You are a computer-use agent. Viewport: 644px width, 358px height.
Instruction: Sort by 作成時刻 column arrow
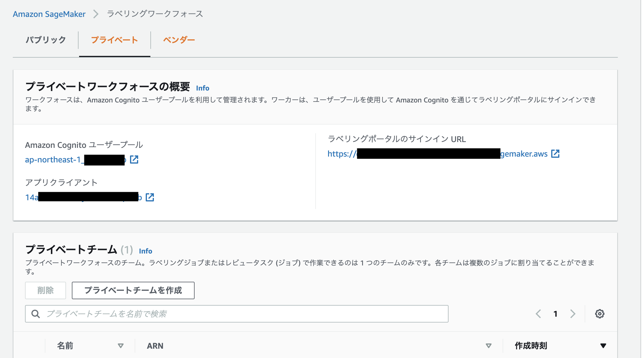603,346
